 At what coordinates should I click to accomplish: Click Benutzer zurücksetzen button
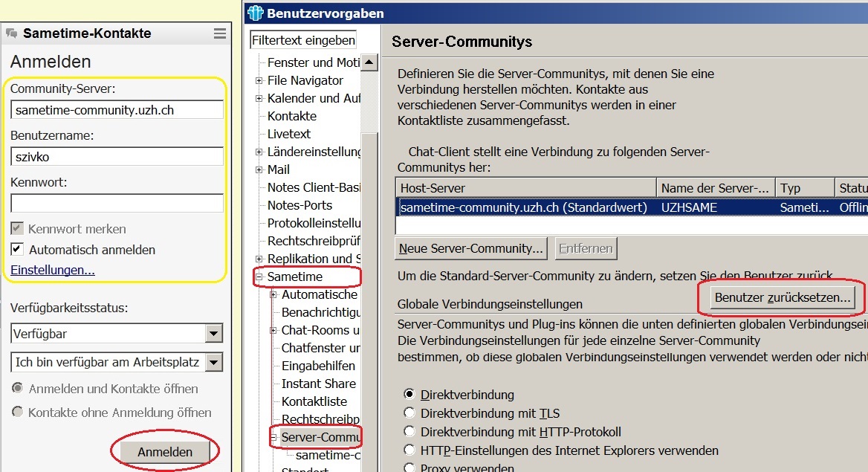tap(782, 297)
